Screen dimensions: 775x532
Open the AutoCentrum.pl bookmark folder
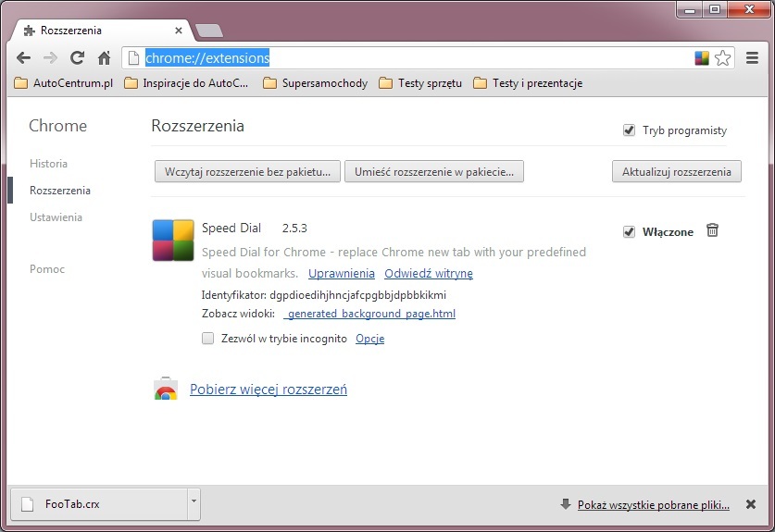coord(63,83)
